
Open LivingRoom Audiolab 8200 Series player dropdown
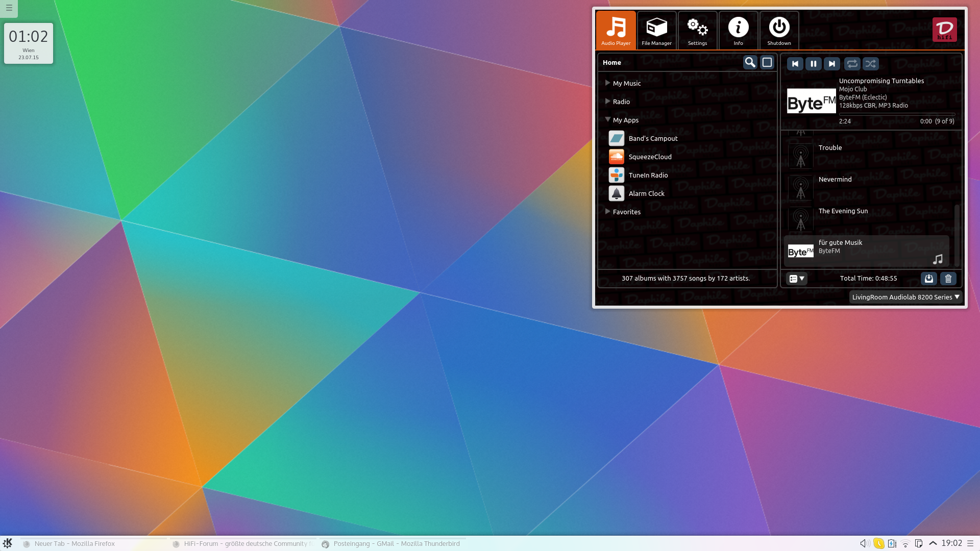[905, 297]
